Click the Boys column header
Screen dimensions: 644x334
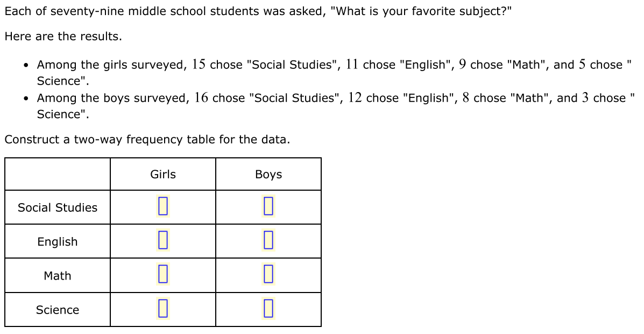(x=268, y=174)
